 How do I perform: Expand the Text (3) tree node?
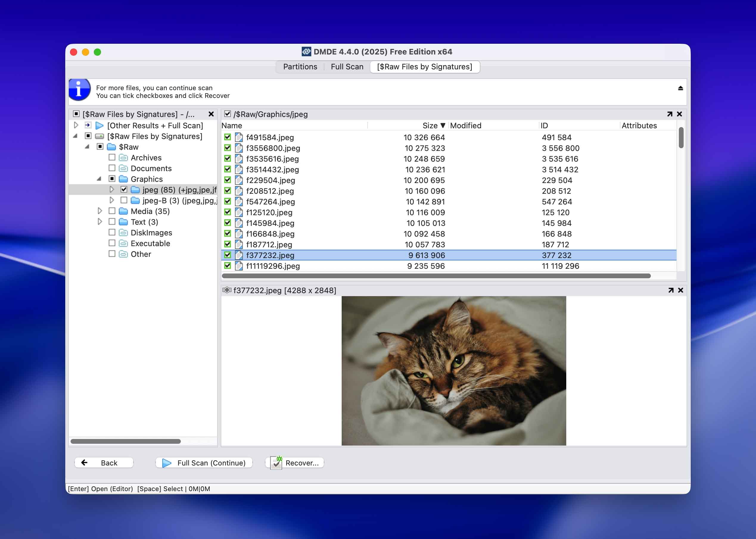[x=100, y=222]
